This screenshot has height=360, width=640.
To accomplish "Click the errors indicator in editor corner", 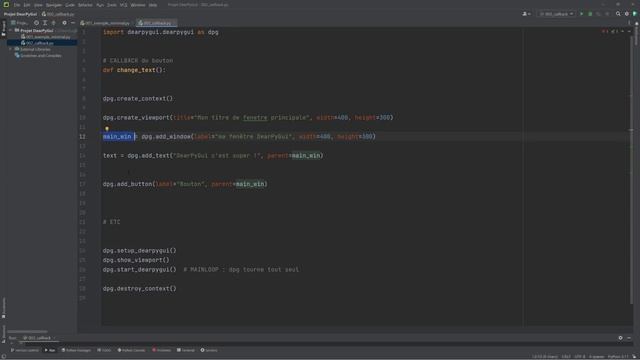I will [x=605, y=31].
